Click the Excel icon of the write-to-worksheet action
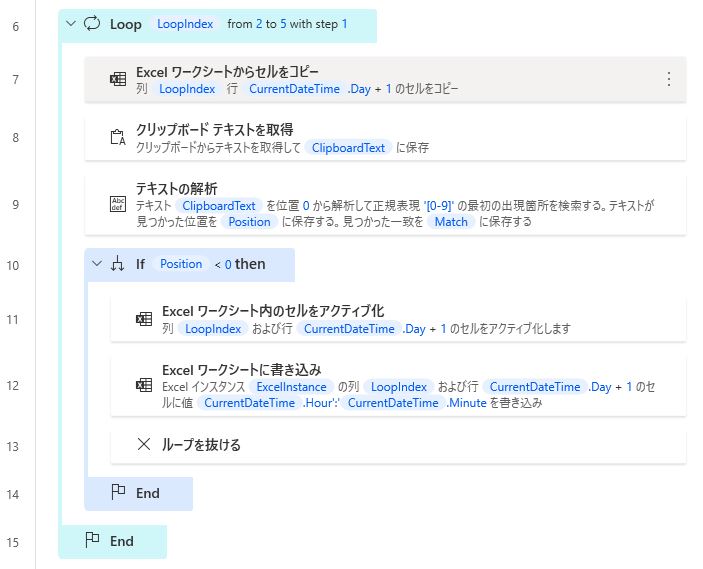The height and width of the screenshot is (569, 703). (x=144, y=385)
